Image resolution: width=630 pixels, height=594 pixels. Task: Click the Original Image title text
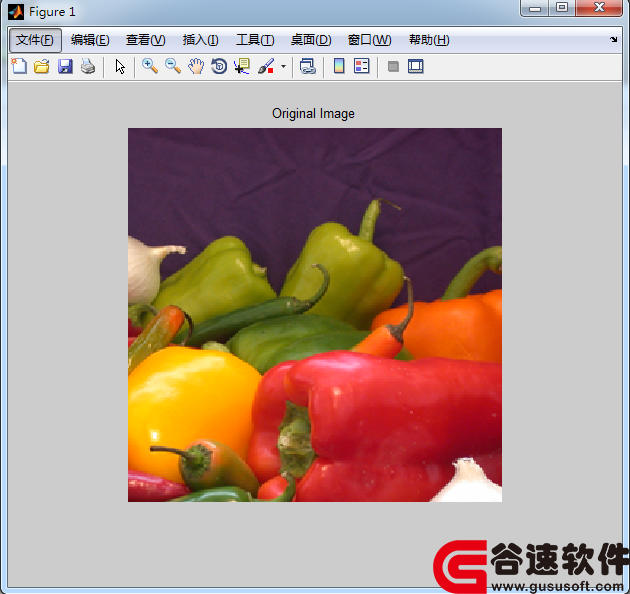313,113
